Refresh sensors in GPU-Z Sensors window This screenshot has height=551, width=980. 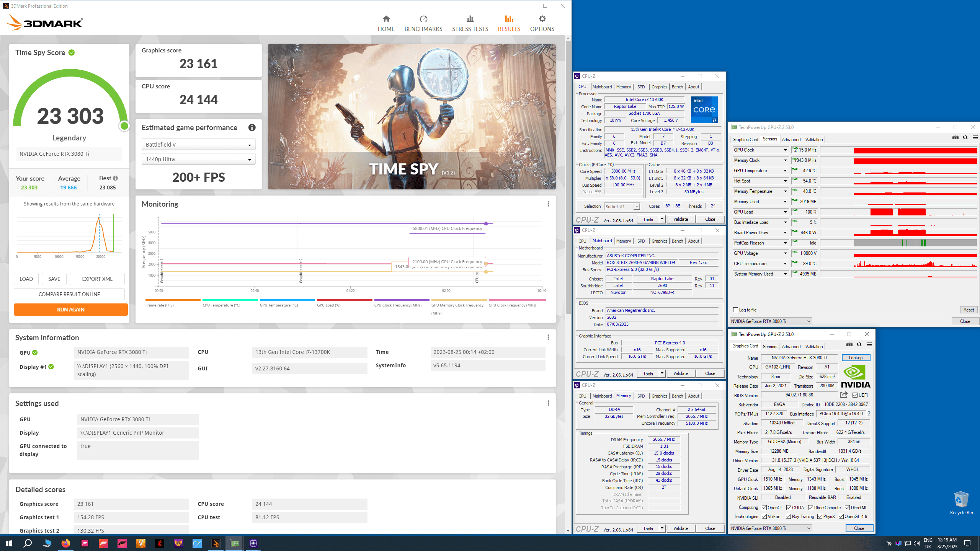point(965,137)
